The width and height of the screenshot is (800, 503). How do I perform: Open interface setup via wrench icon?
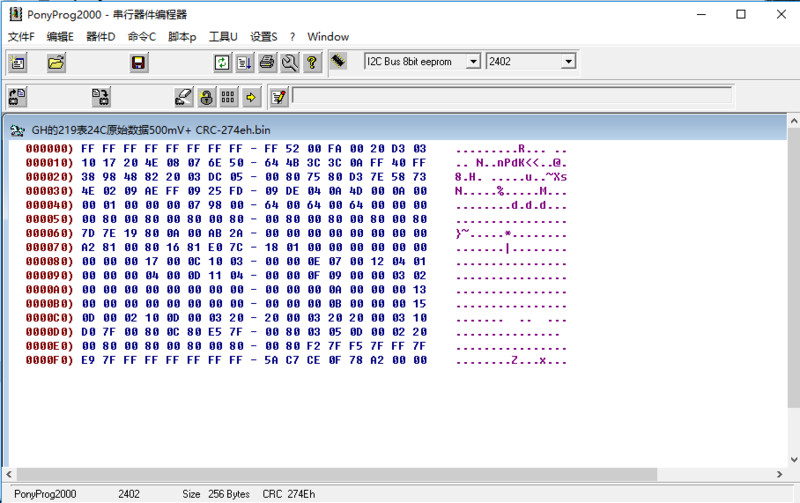tap(289, 63)
